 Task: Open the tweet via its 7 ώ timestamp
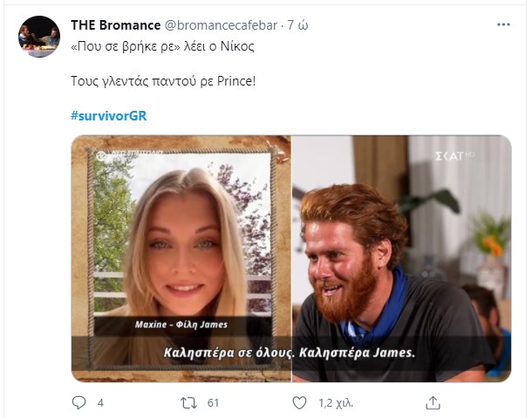tap(298, 23)
